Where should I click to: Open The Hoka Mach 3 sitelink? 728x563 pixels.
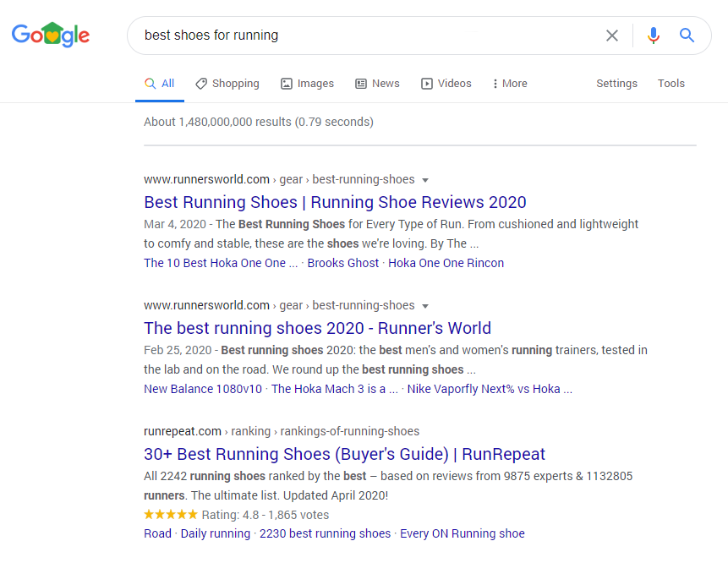[x=334, y=389]
